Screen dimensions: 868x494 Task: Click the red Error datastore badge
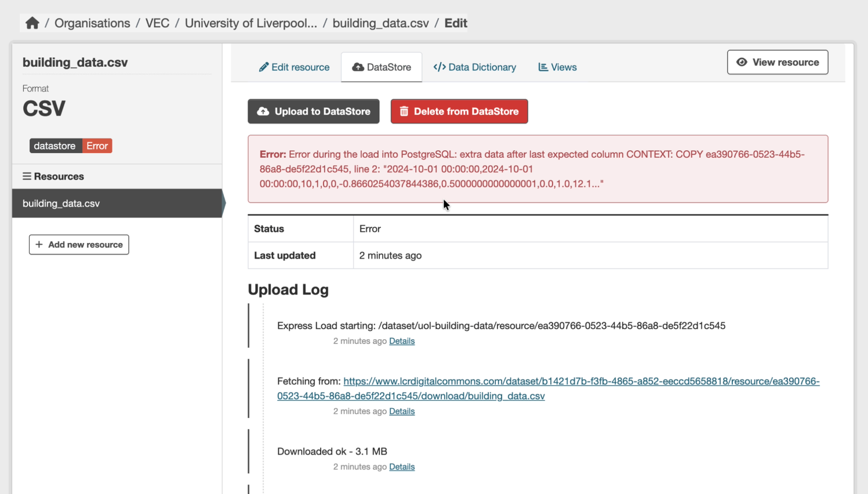click(97, 146)
